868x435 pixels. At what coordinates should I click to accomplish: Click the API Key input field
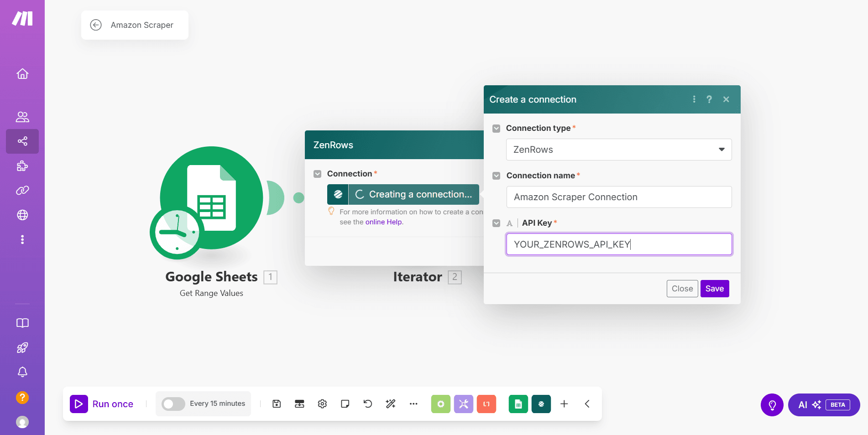pos(619,244)
